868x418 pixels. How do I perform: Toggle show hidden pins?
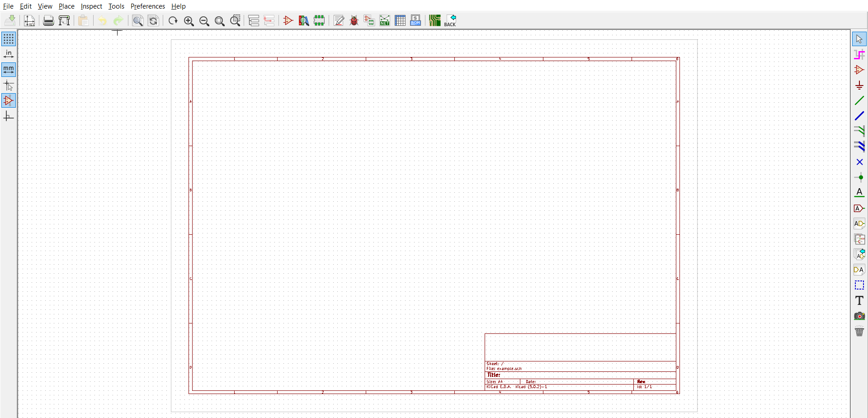(9, 100)
